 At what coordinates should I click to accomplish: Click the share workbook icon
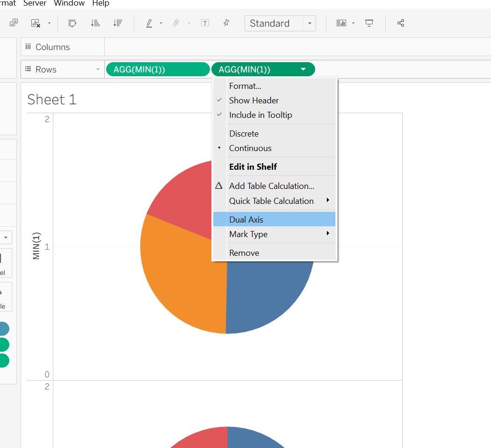point(400,23)
